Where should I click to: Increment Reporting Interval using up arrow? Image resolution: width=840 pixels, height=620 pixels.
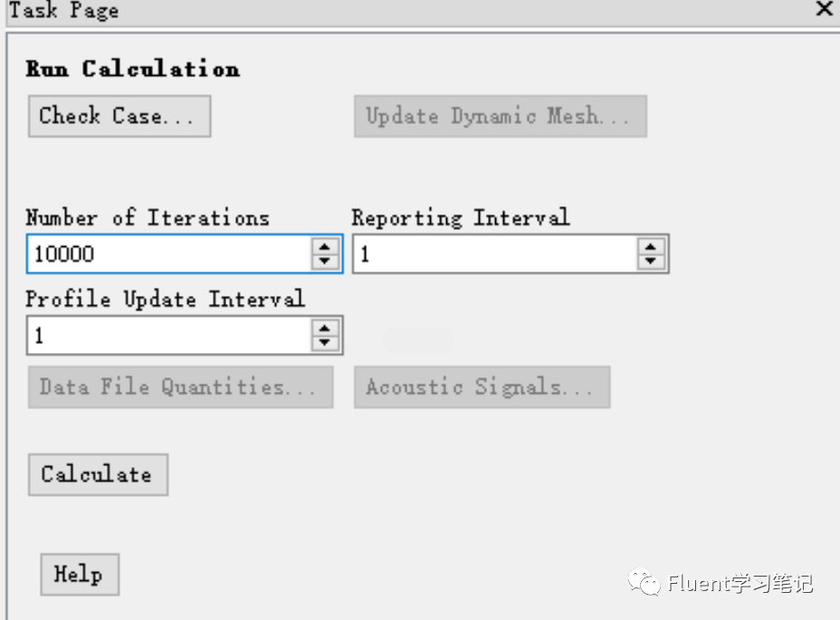650,247
